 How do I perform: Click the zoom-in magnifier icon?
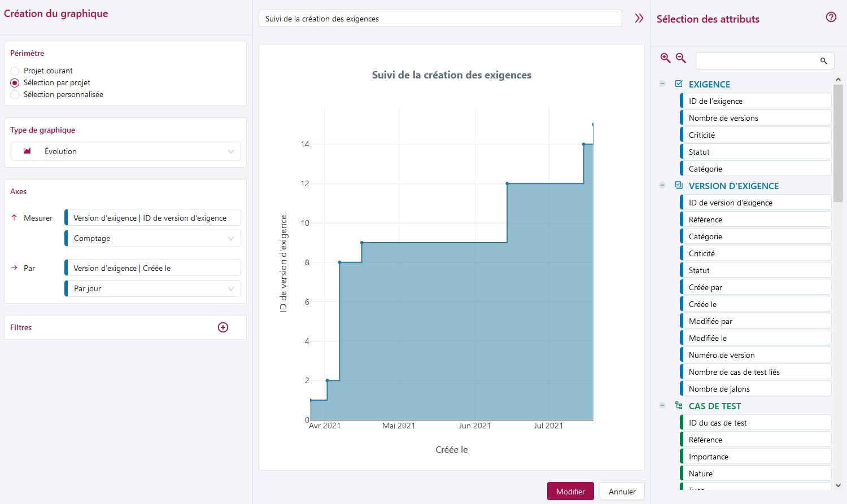(x=666, y=58)
